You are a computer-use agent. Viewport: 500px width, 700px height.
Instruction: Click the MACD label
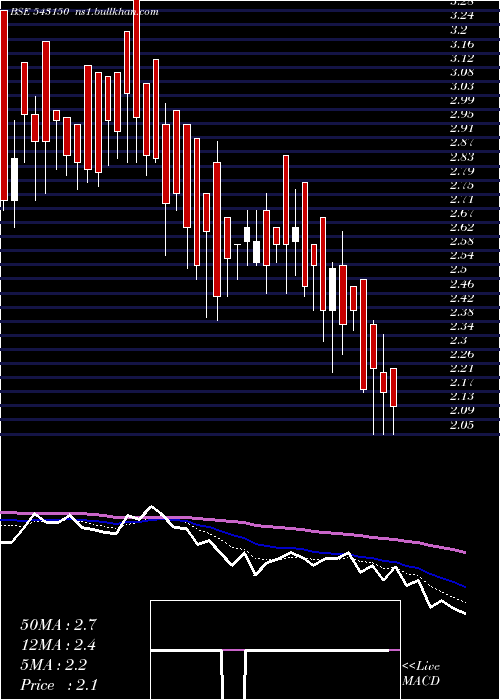(421, 681)
